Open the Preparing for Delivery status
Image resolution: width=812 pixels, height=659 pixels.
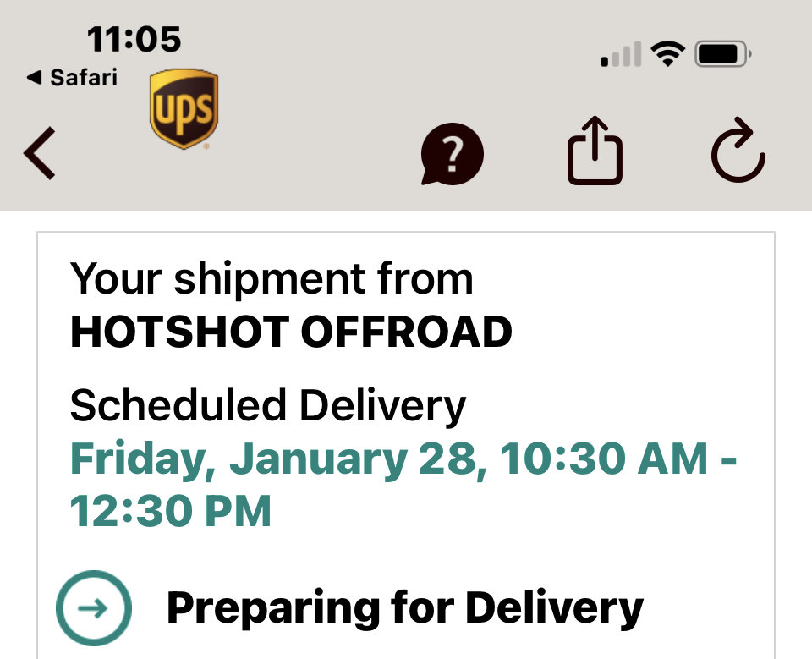pyautogui.click(x=404, y=608)
